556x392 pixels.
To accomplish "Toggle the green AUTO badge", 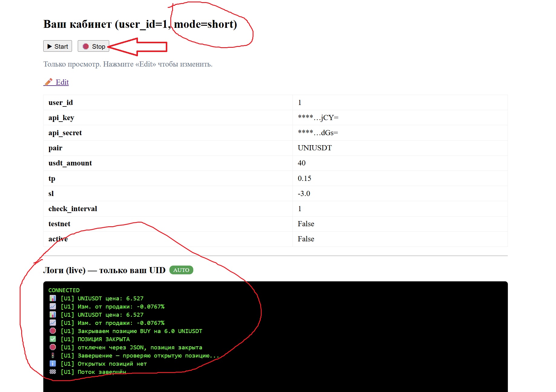I will tap(181, 270).
